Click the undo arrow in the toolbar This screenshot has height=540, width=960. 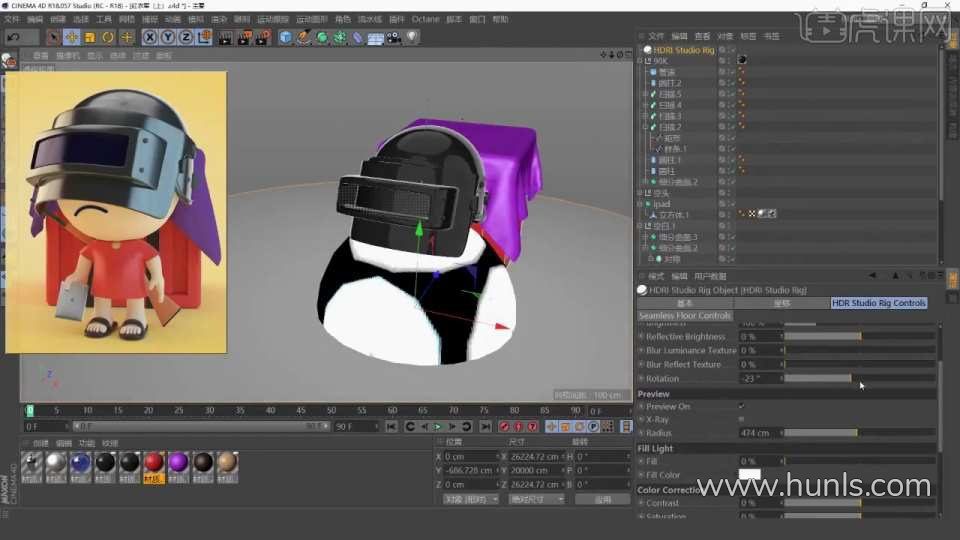[14, 37]
